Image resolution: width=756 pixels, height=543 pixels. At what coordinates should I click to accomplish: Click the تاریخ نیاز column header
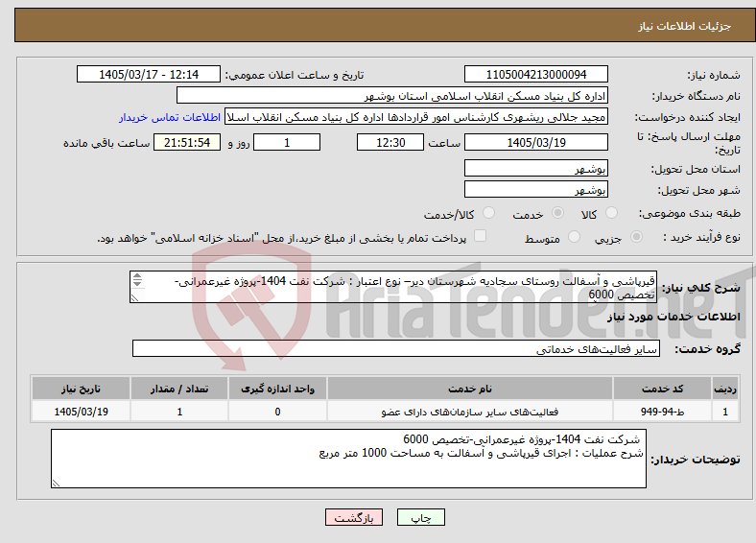tap(81, 389)
